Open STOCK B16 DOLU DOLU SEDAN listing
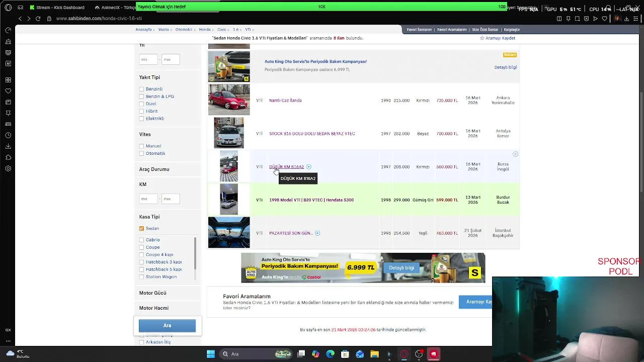Image resolution: width=644 pixels, height=362 pixels. [312, 134]
